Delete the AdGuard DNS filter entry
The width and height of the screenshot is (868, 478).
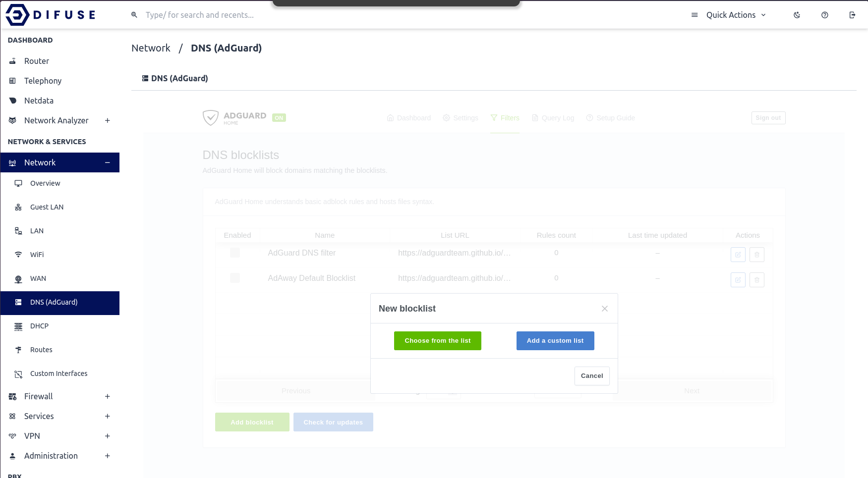[757, 255]
